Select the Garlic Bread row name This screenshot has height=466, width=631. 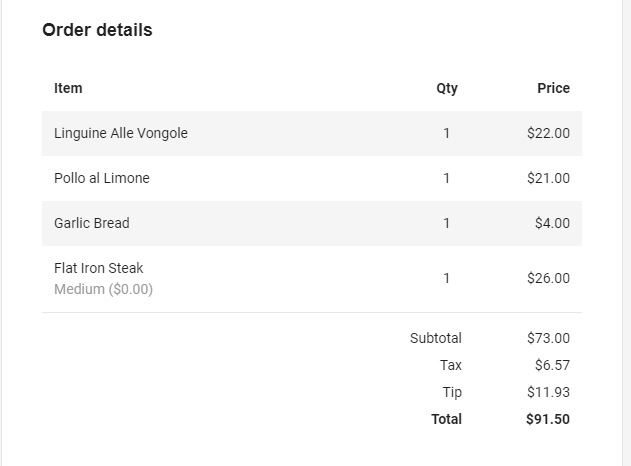[92, 223]
